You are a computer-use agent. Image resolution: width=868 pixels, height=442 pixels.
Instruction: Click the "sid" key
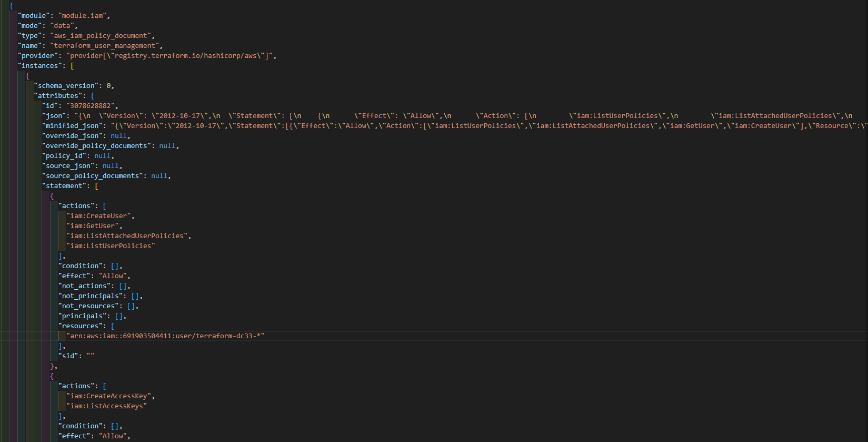(68, 356)
